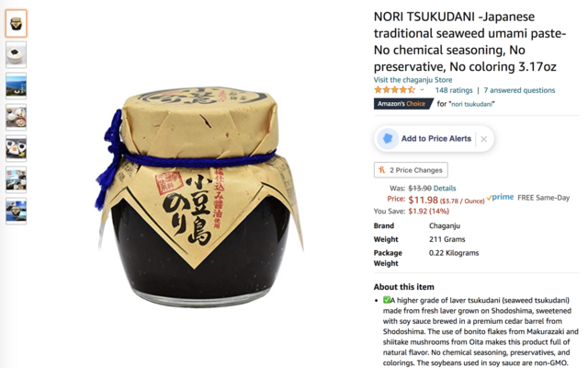Show the fourth thumbnail with dishes
The width and height of the screenshot is (588, 368).
(x=17, y=117)
